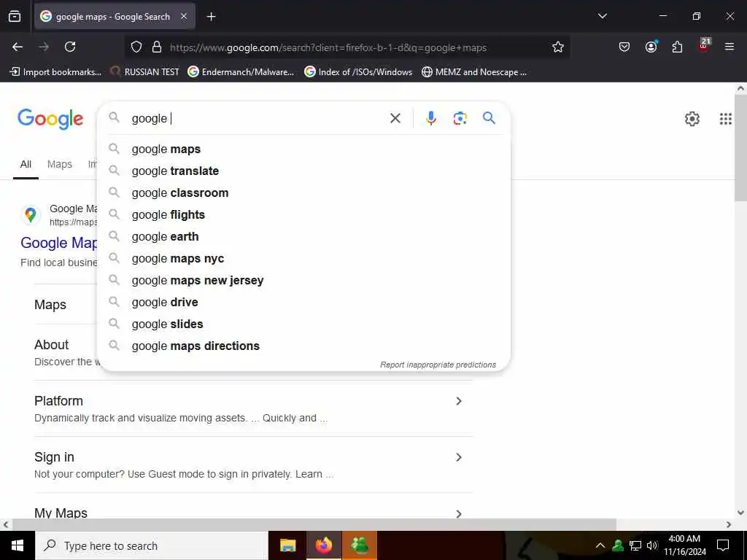The width and height of the screenshot is (747, 560).
Task: Open Firefox extensions puzzle icon
Action: (677, 47)
